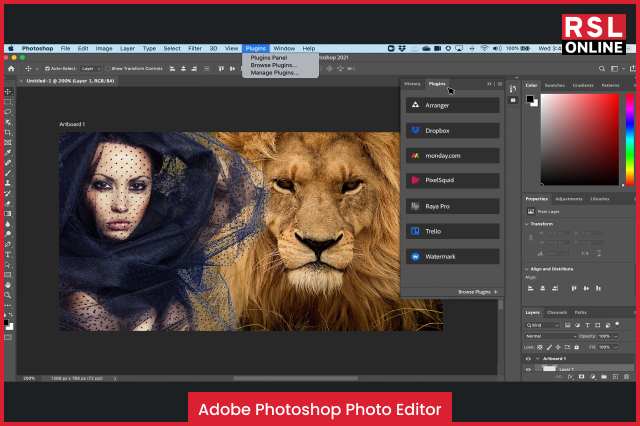Click Browse Plugins at panel bottom

click(478, 292)
